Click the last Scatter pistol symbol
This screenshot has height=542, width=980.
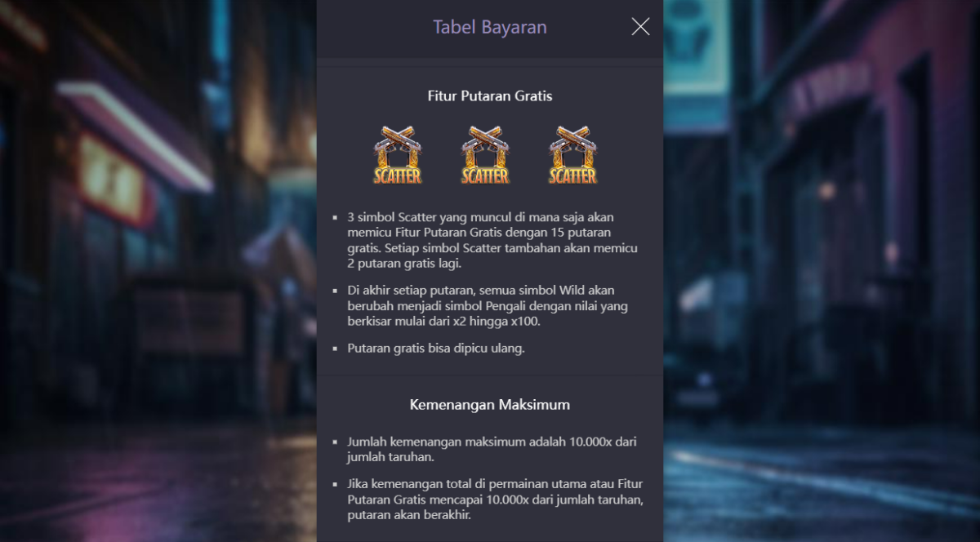point(572,154)
